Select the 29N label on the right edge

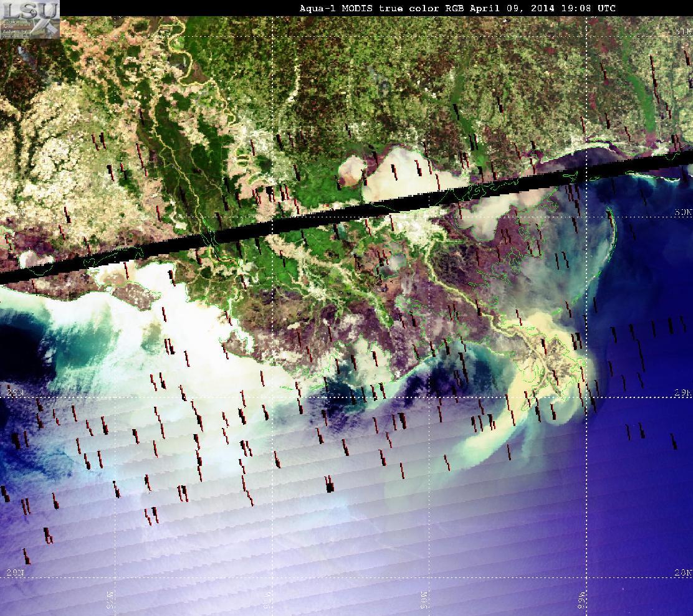[683, 392]
